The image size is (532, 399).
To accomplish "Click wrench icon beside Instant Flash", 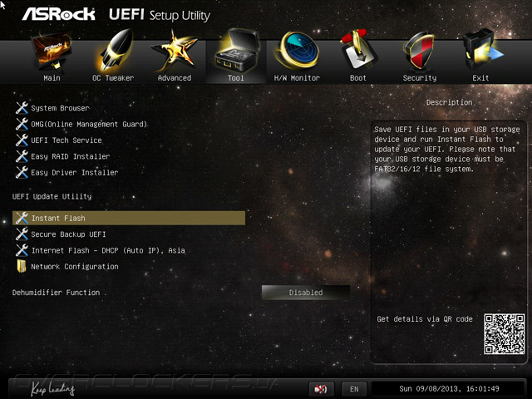I will click(x=22, y=218).
